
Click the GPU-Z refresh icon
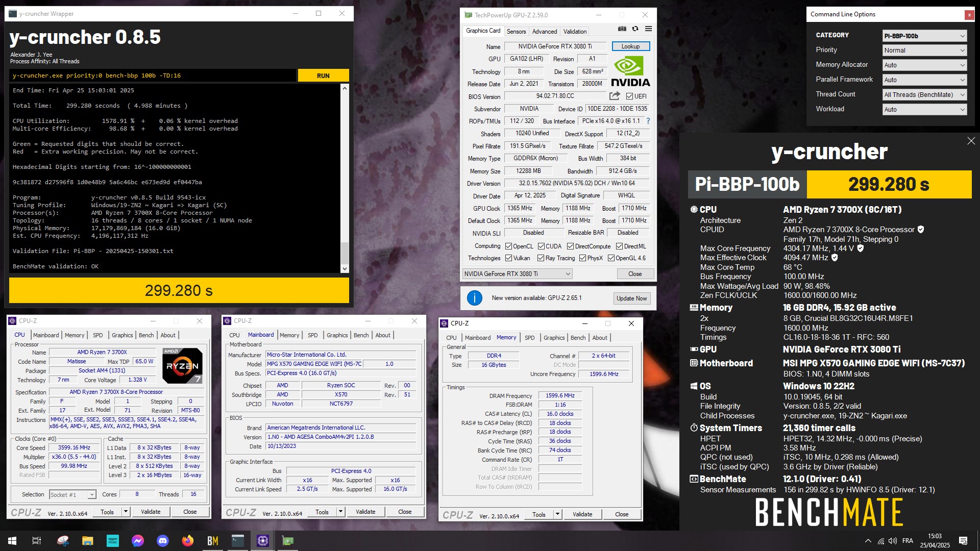(x=635, y=29)
